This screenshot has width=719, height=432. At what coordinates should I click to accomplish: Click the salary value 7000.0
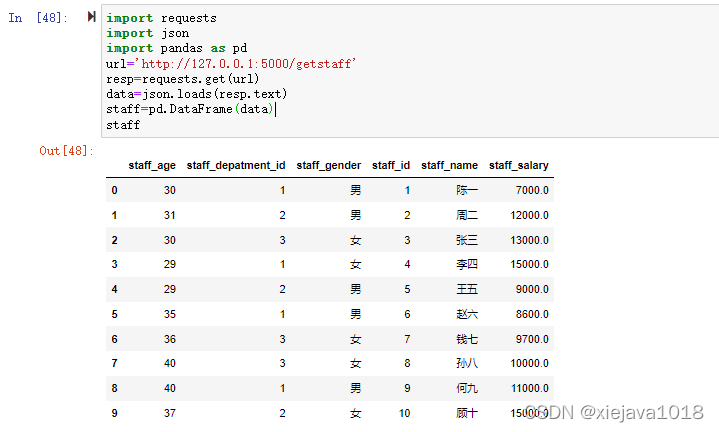tap(532, 190)
